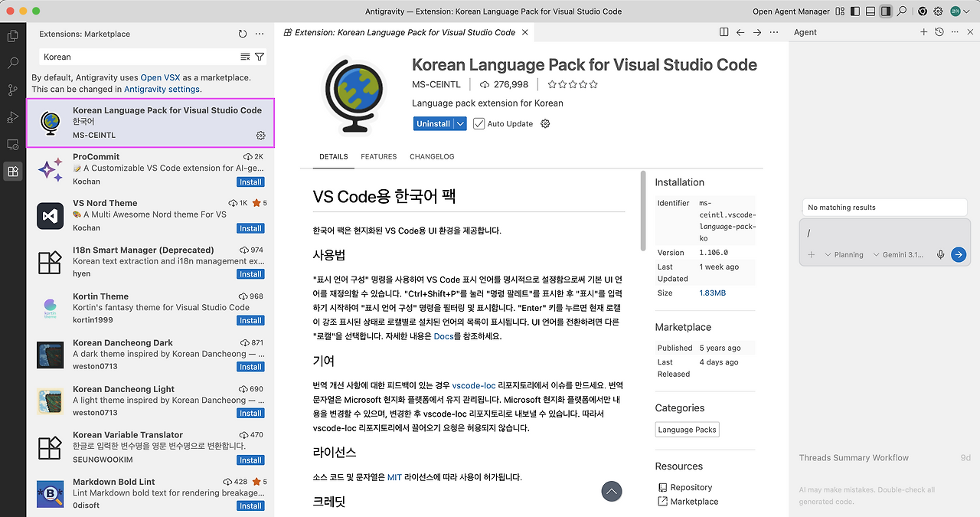This screenshot has height=517, width=980.
Task: Open the extensions filter menu
Action: (x=260, y=57)
